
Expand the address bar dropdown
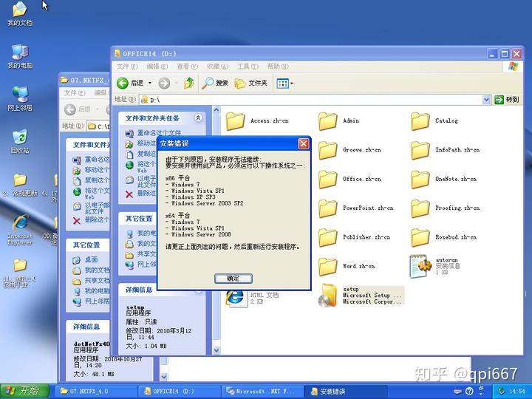486,100
